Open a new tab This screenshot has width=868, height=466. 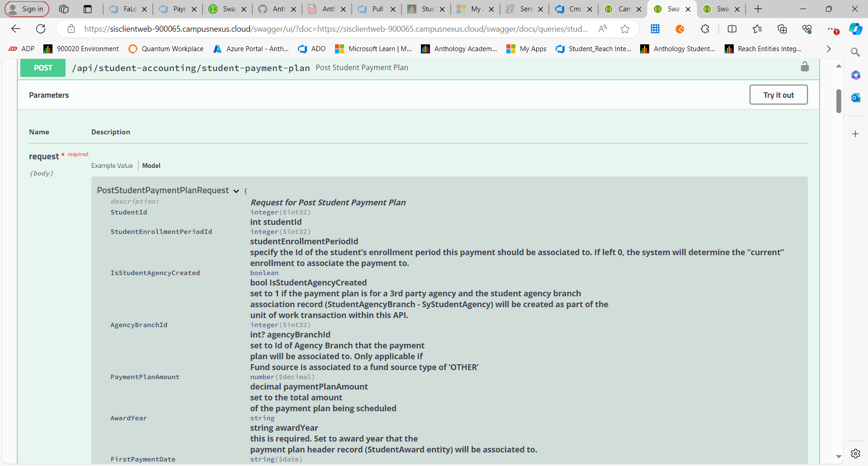point(758,9)
